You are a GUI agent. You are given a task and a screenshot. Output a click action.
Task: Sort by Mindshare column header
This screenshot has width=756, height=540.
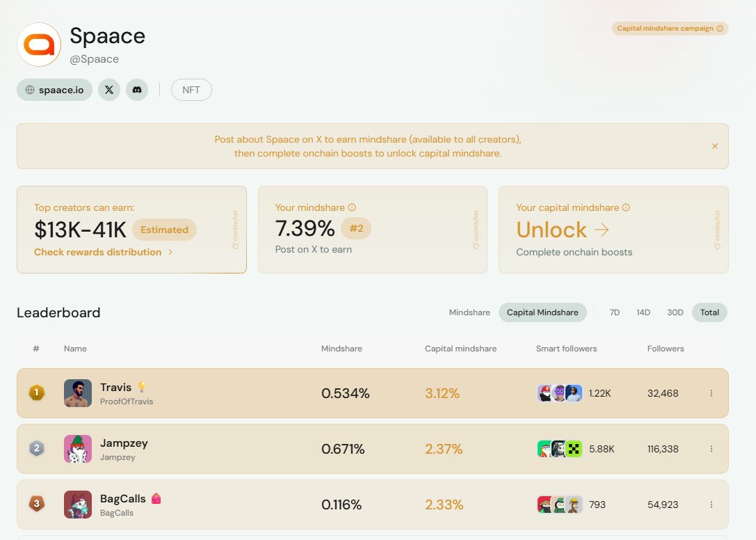pos(341,349)
